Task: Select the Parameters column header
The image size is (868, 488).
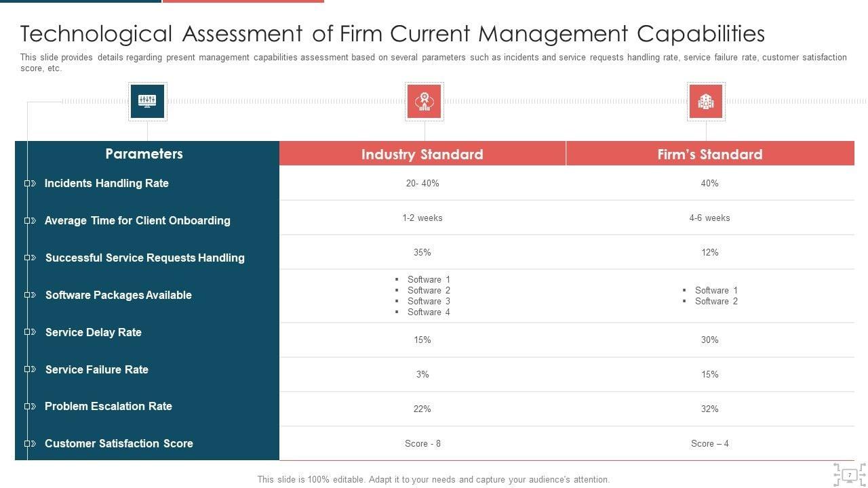Action: coord(144,154)
